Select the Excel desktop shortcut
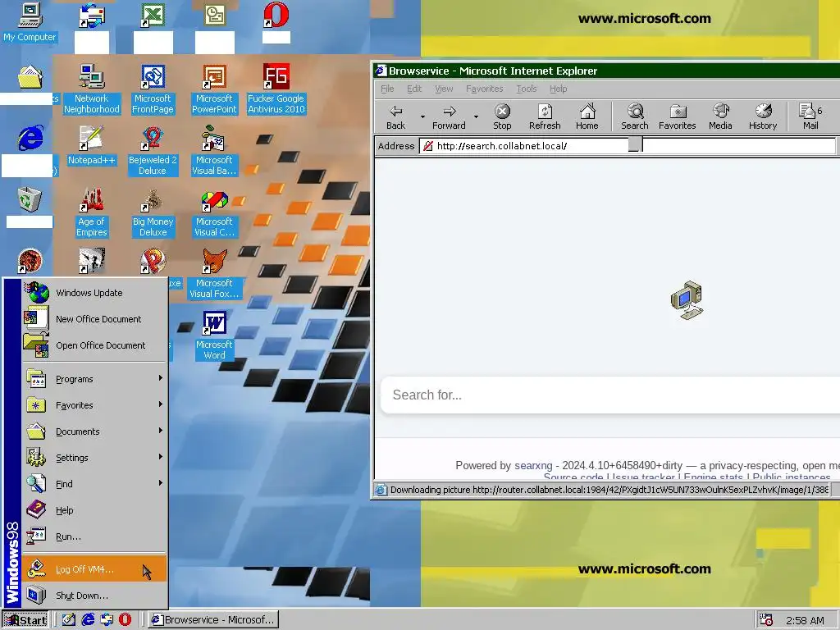The image size is (840, 630). pyautogui.click(x=153, y=28)
